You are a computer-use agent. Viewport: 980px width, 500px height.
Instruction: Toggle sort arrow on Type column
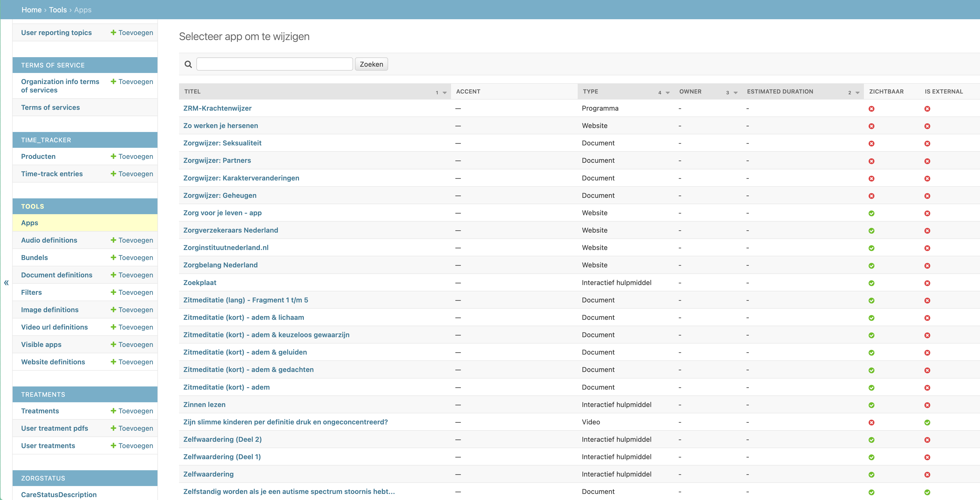point(667,92)
